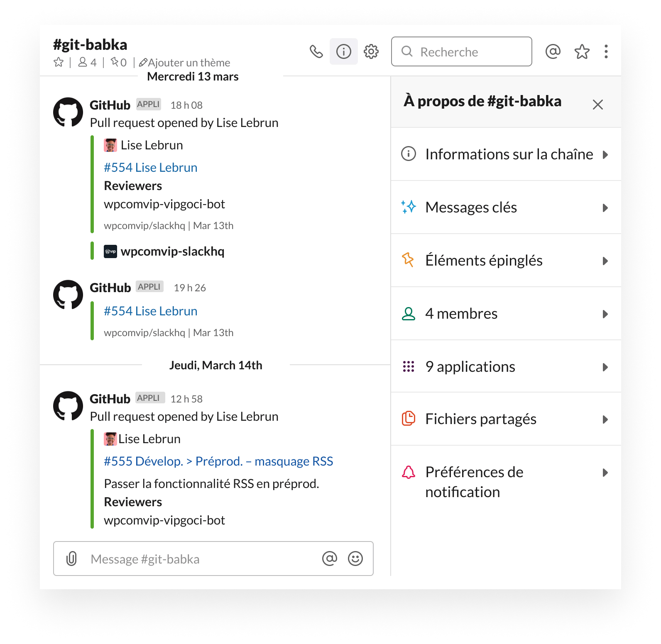Click the membres person icon
Image resolution: width=661 pixels, height=644 pixels.
pos(409,314)
